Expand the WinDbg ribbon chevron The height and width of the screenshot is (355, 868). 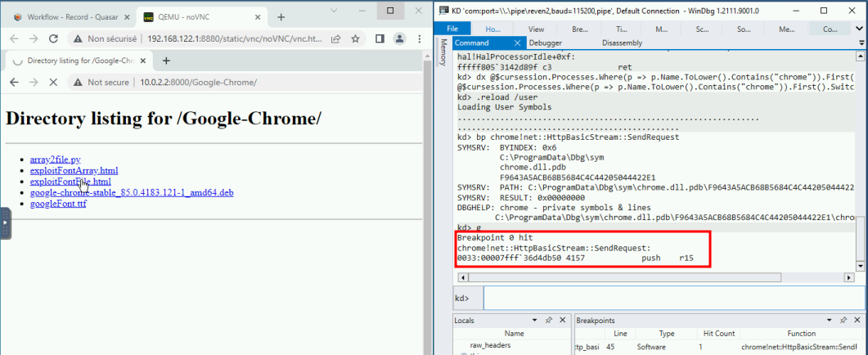[x=860, y=29]
